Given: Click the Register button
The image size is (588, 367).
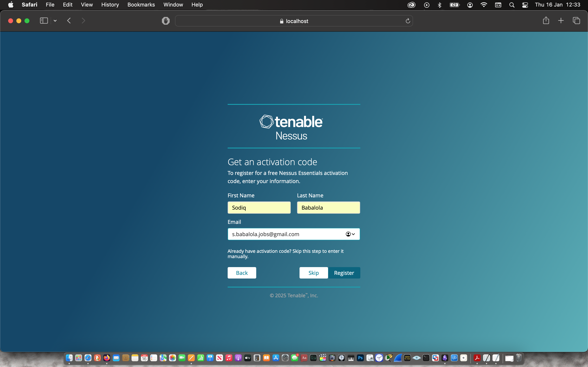Looking at the screenshot, I should click(344, 273).
